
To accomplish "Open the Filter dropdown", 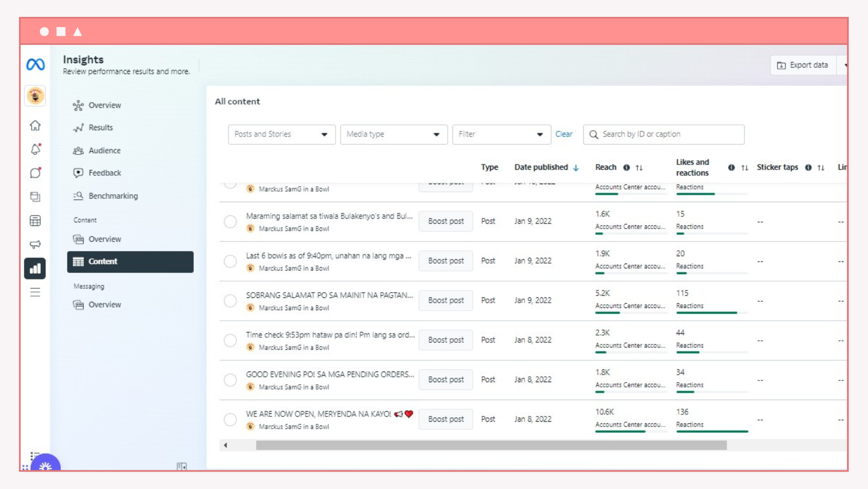I will 501,134.
